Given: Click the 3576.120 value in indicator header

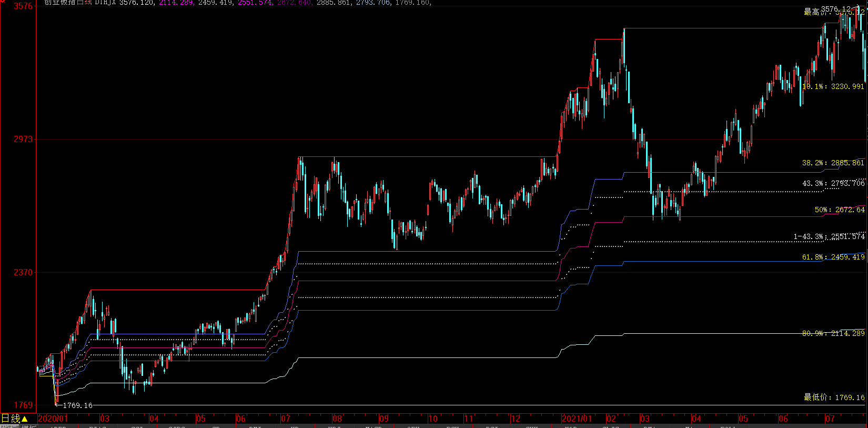Looking at the screenshot, I should click(136, 3).
